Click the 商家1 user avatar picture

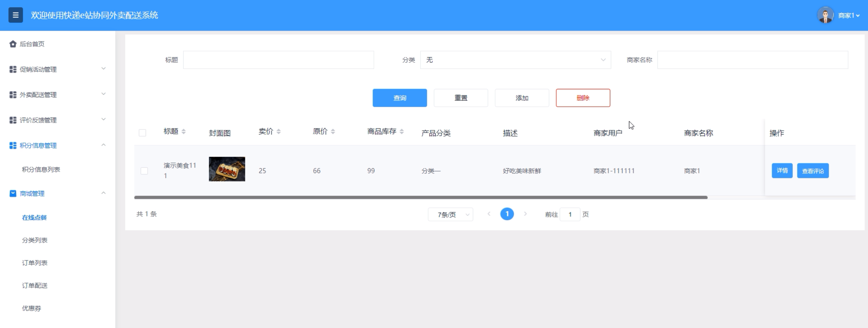coord(825,15)
